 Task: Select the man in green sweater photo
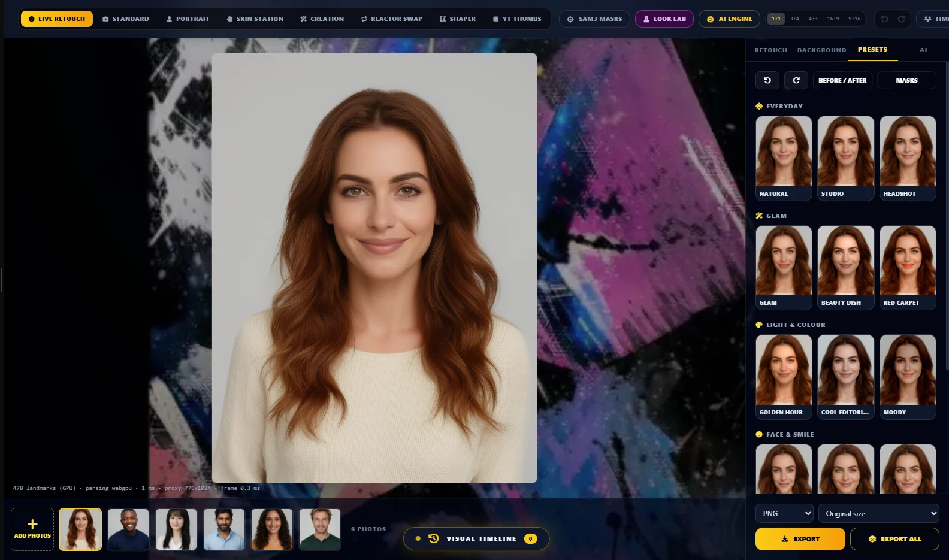(320, 529)
